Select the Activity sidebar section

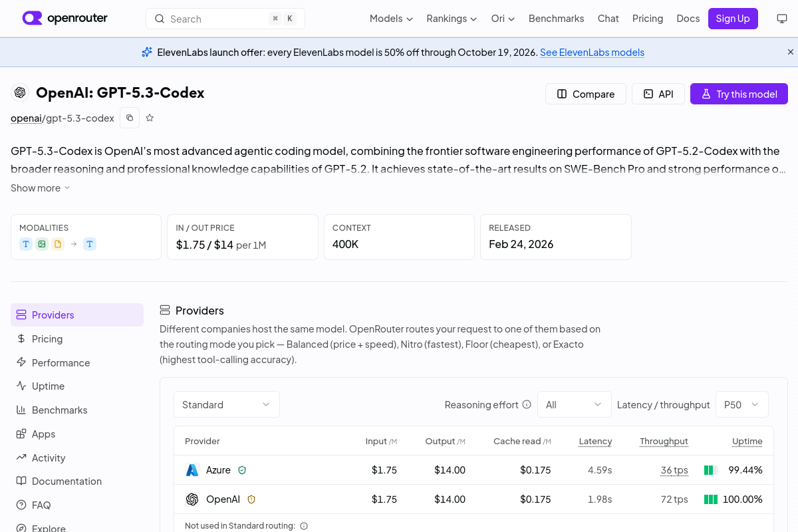tap(77, 458)
